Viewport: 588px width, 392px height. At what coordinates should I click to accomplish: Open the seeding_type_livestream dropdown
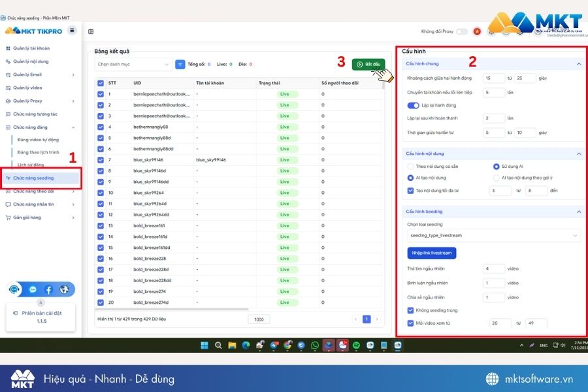click(493, 236)
